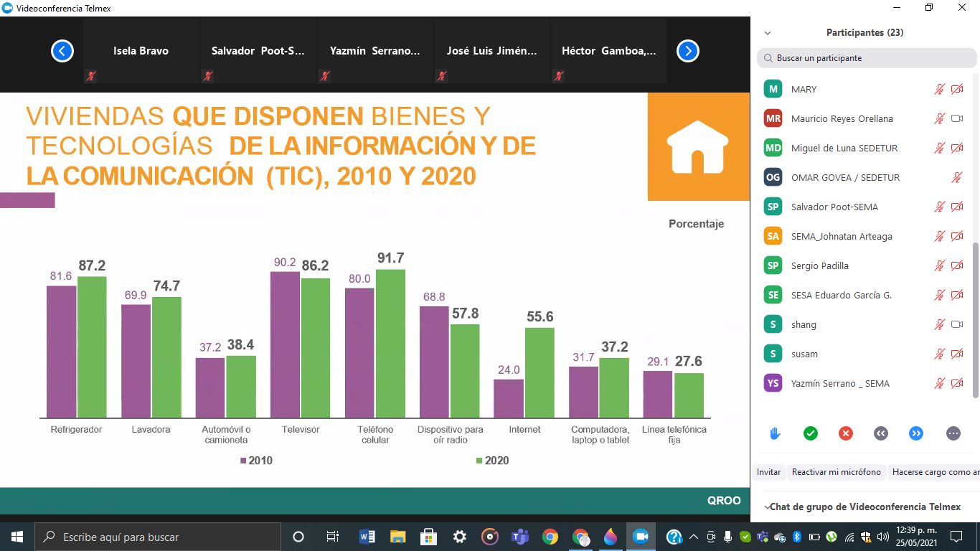
Task: Click Invitar button
Action: point(769,472)
